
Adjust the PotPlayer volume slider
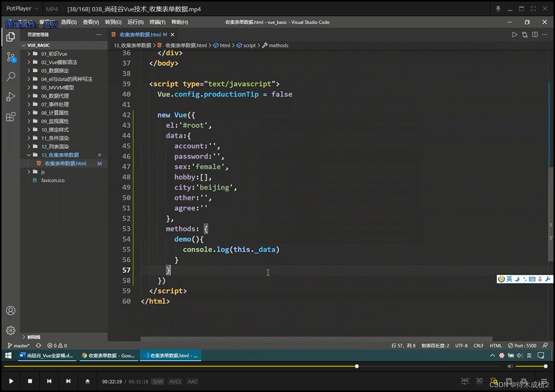(531, 366)
